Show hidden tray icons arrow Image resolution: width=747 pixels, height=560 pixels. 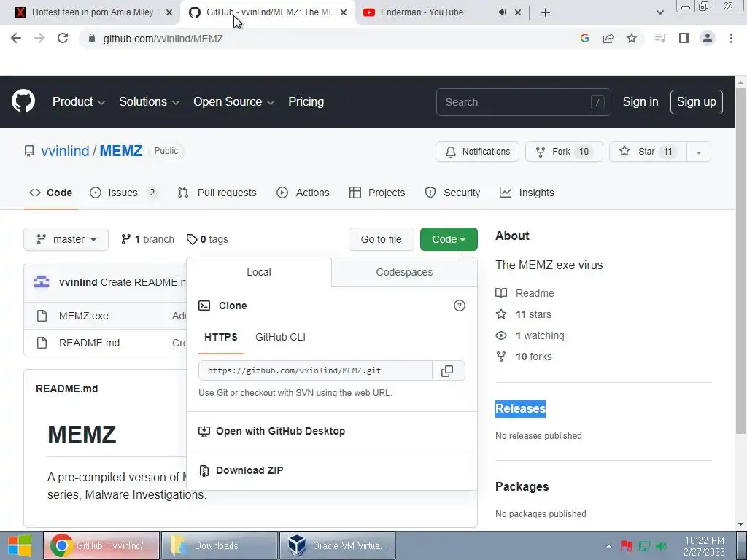click(x=608, y=546)
